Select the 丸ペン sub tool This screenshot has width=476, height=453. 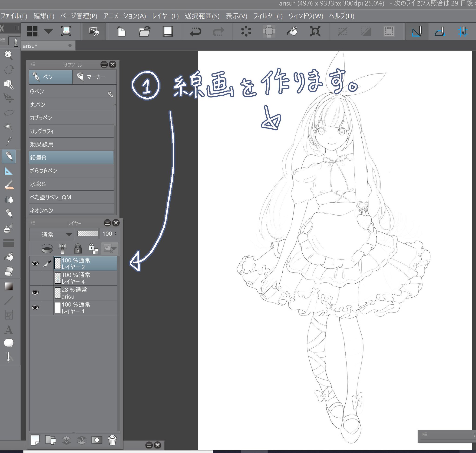(71, 105)
